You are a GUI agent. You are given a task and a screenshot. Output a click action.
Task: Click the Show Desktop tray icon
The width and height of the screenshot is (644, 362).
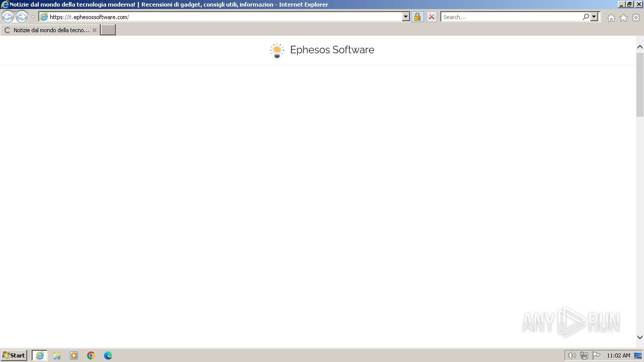638,355
